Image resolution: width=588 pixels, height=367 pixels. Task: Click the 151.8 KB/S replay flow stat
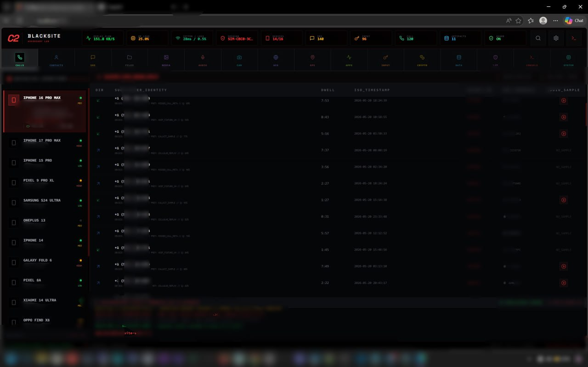pyautogui.click(x=102, y=38)
